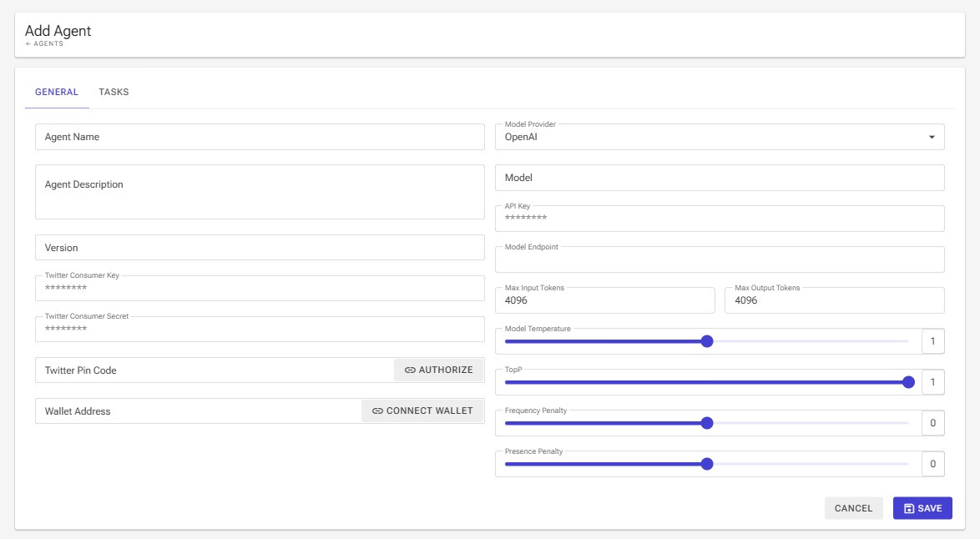Click the Presence Penalty slider handle
Viewport: 980px width, 539px height.
point(707,464)
